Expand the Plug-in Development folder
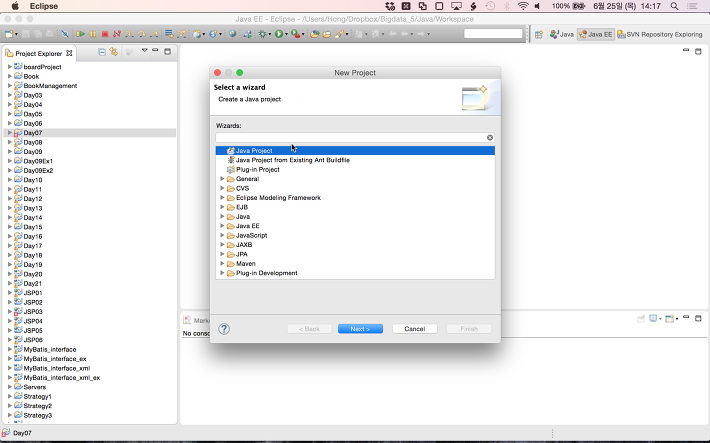The height and width of the screenshot is (443, 710). (x=222, y=273)
